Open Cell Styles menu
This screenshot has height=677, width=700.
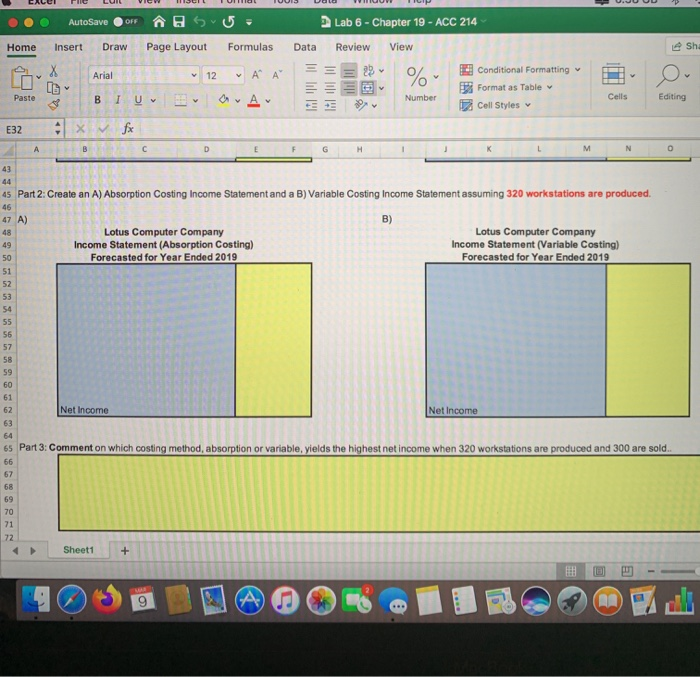click(496, 105)
